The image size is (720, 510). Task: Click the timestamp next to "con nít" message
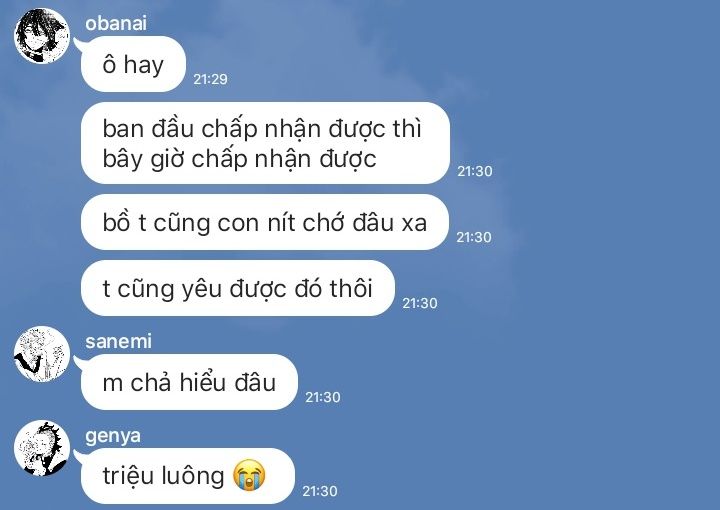[x=474, y=237]
